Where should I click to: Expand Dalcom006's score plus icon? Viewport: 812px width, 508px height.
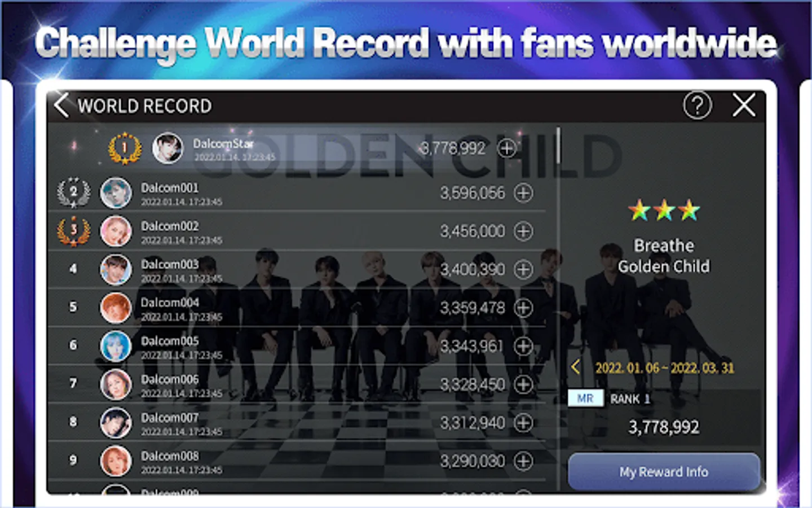point(523,384)
